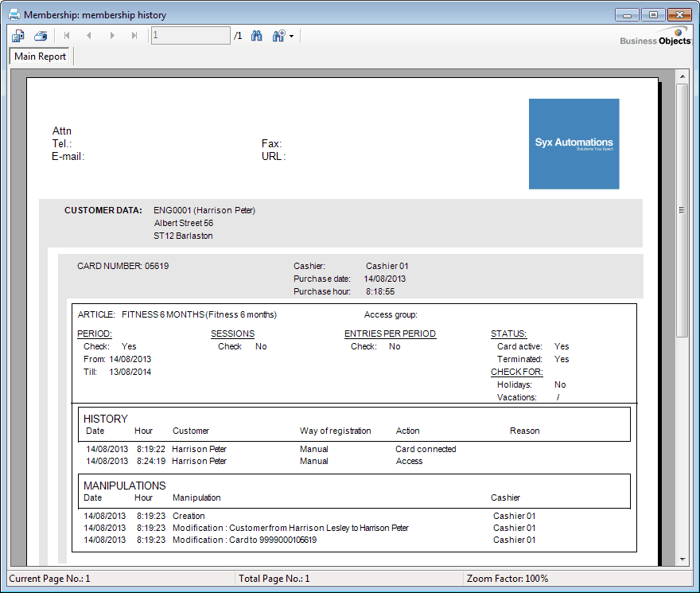This screenshot has height=593, width=700.
Task: Click the Zoom magnifier icon
Action: 278,36
